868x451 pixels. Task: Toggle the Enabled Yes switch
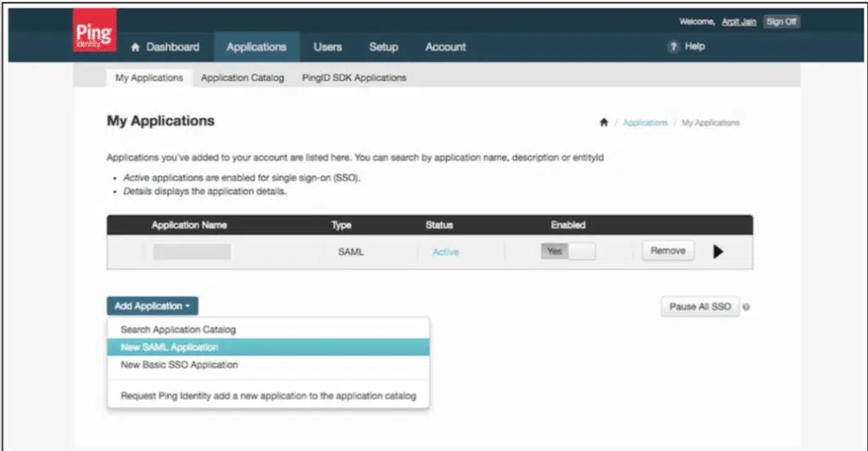coord(568,251)
